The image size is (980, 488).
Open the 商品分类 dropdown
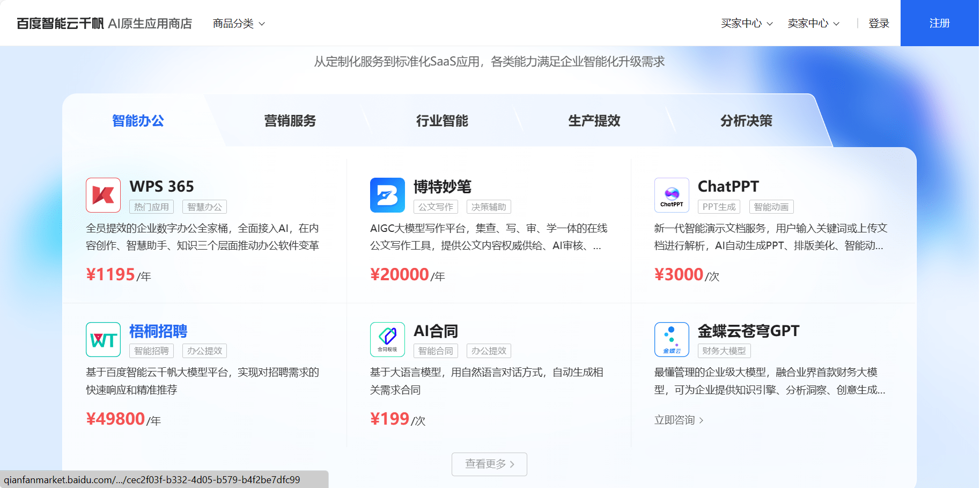coord(238,23)
